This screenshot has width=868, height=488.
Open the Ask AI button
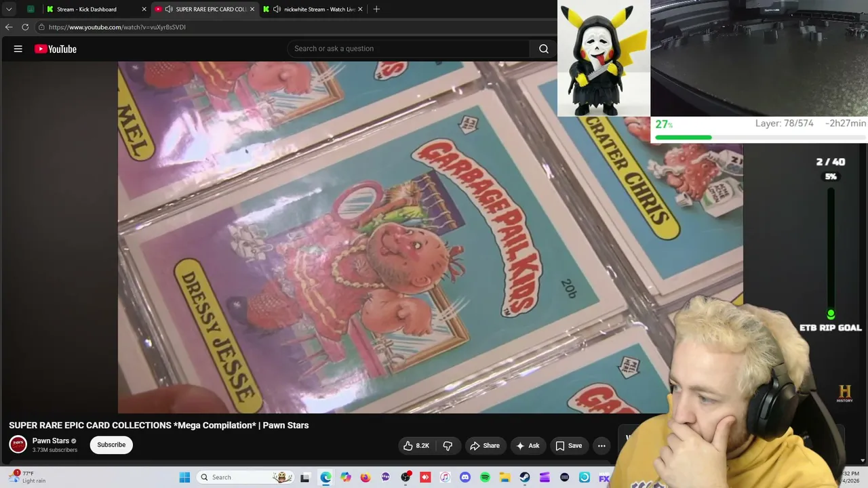528,445
